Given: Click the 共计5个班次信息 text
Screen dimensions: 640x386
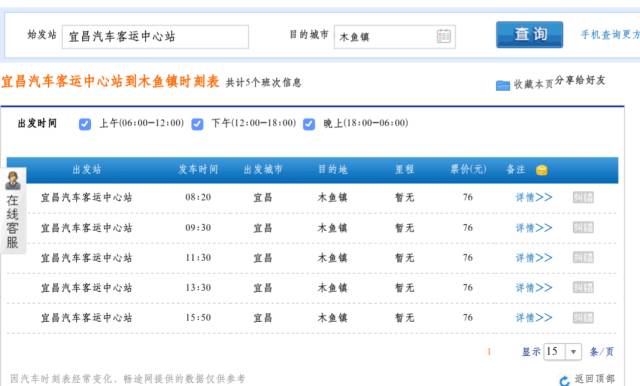Looking at the screenshot, I should tap(264, 83).
